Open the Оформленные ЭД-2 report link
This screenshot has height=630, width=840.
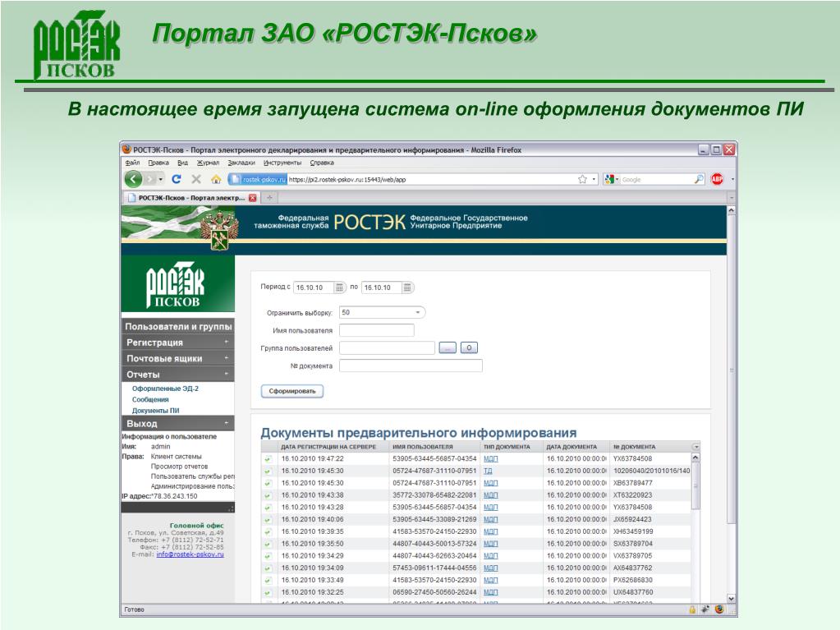(165, 389)
